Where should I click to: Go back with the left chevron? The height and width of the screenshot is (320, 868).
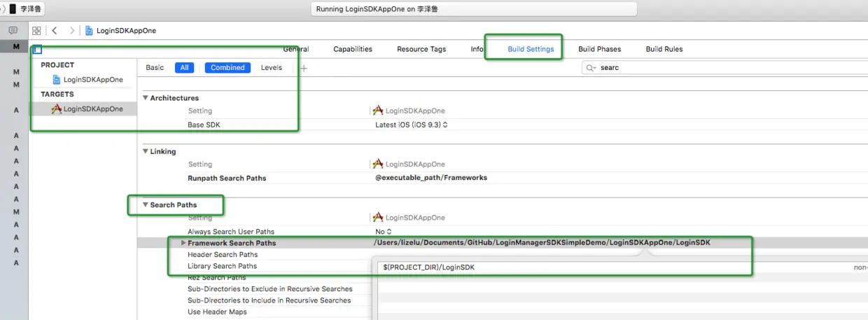click(55, 31)
